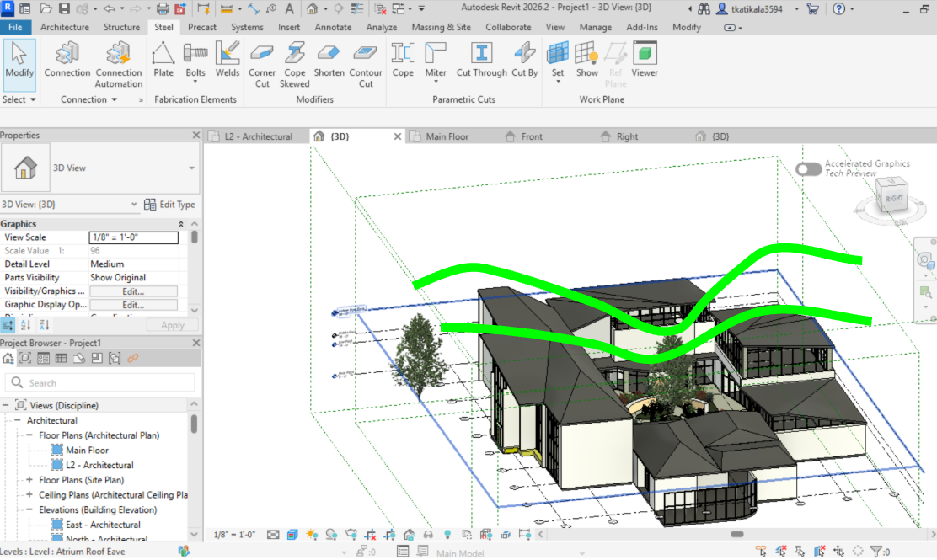Collapse the Graphics properties section

coord(180,224)
